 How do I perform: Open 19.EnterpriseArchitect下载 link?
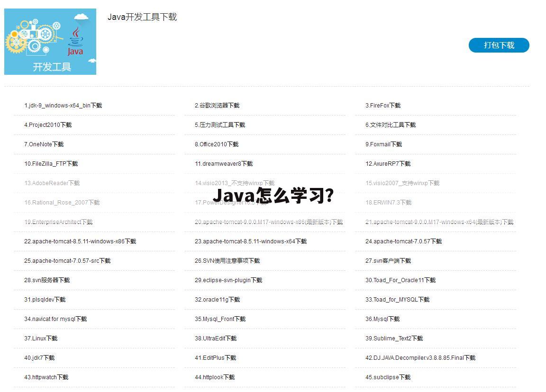coord(58,222)
